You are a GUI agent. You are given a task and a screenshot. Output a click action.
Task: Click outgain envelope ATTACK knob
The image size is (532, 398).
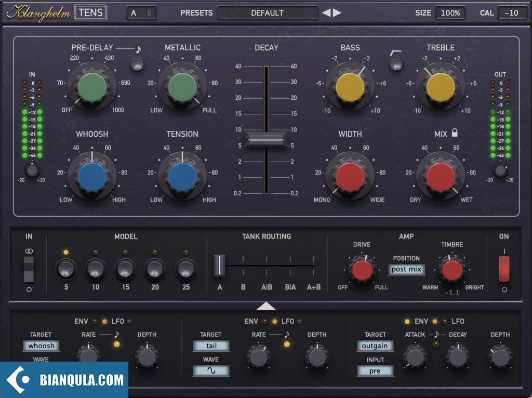coord(415,356)
